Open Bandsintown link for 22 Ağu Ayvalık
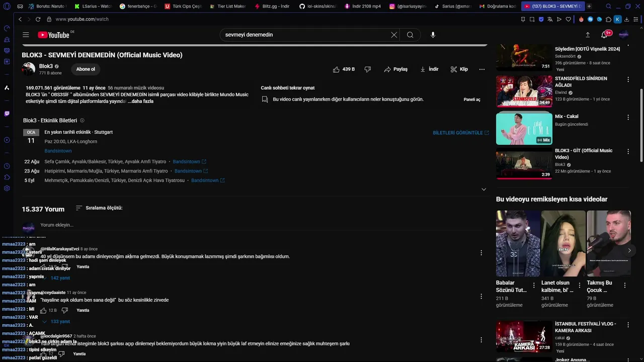 189,162
